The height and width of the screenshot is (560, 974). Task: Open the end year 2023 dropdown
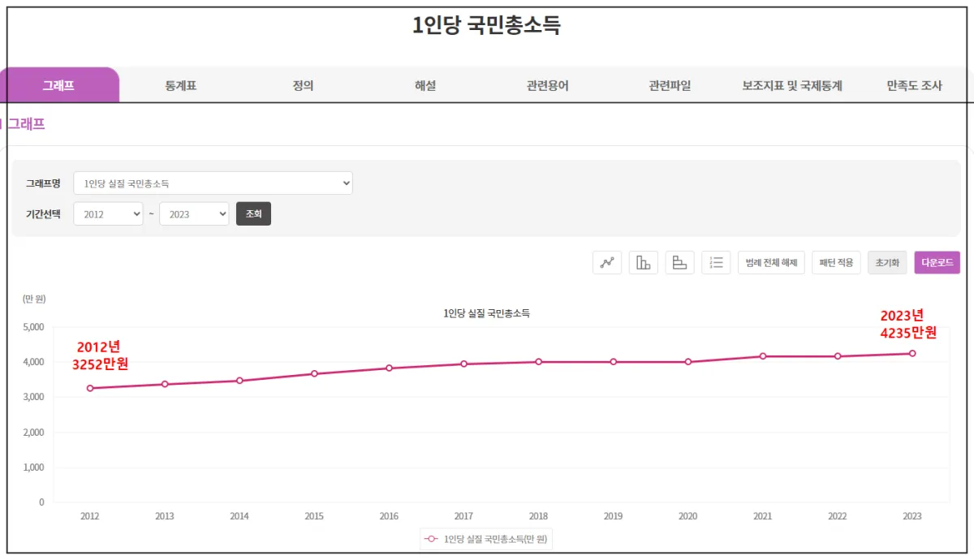pos(194,213)
